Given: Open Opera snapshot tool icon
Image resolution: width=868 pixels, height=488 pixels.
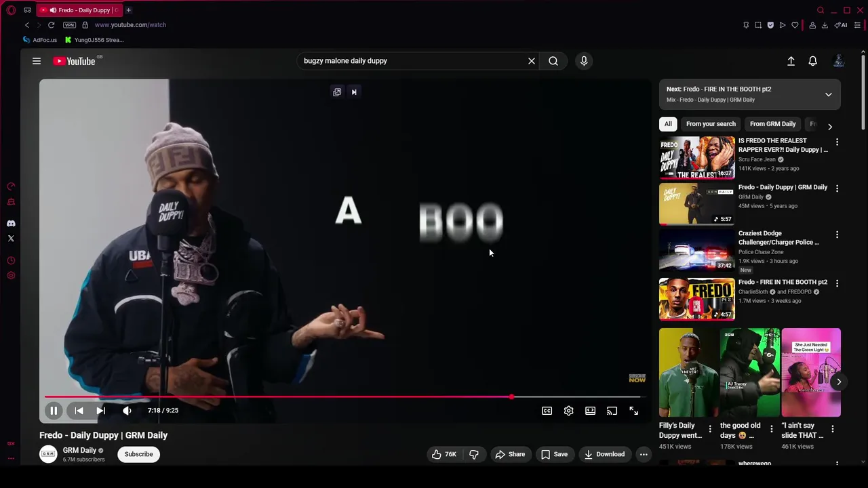Looking at the screenshot, I should 758,25.
